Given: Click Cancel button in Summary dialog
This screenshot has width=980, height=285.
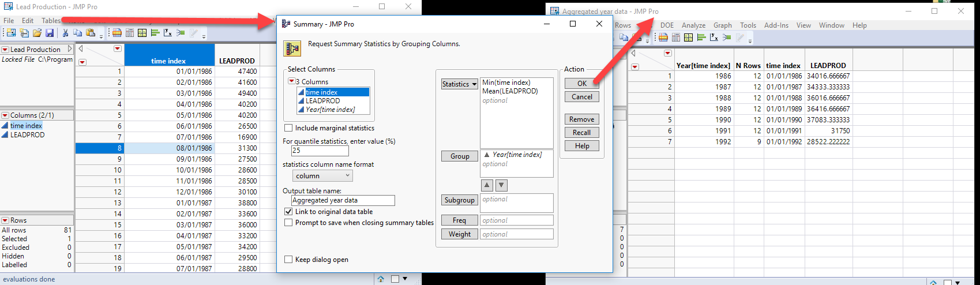Looking at the screenshot, I should (582, 97).
